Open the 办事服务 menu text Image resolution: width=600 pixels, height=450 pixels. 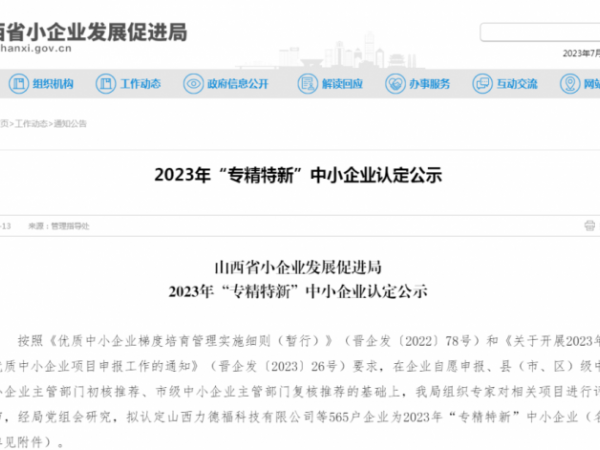428,84
